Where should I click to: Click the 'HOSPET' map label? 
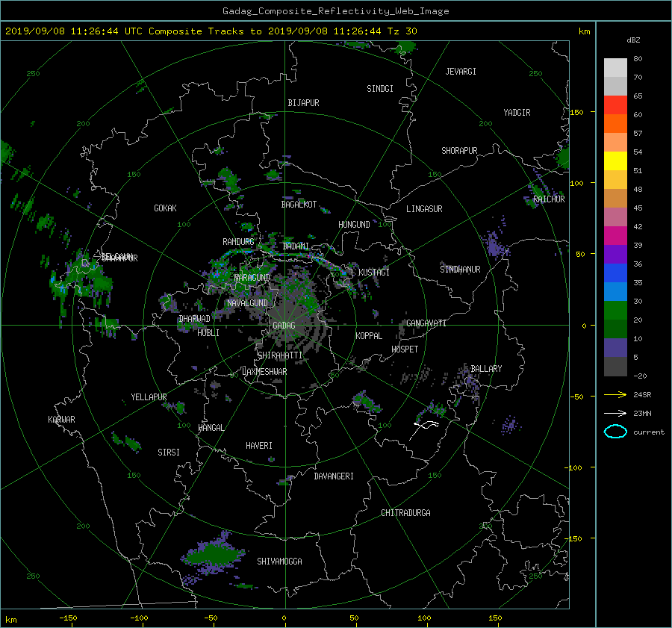405,349
